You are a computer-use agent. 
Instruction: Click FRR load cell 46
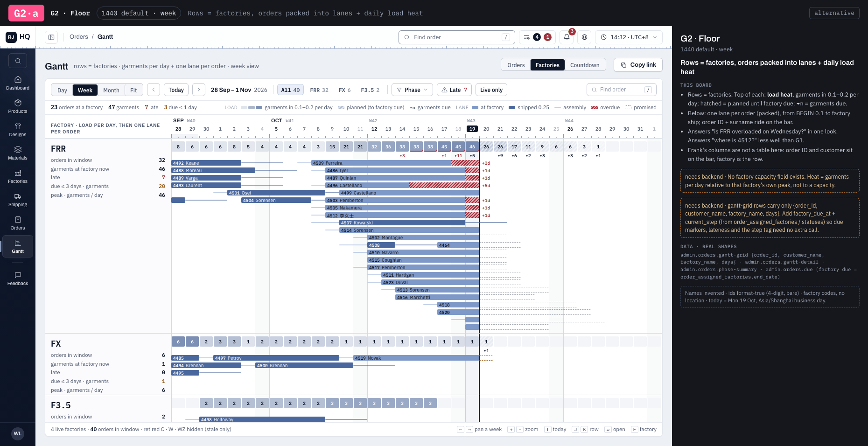pyautogui.click(x=472, y=146)
